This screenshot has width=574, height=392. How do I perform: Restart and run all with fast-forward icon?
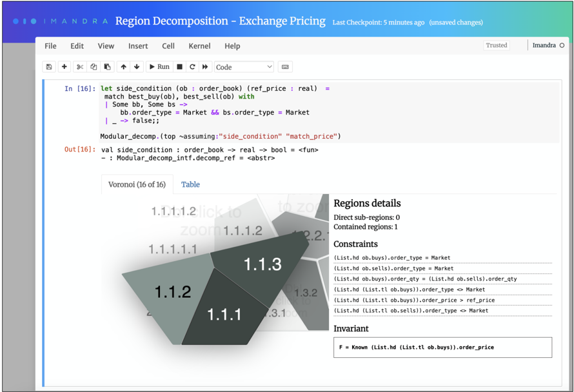(x=205, y=67)
